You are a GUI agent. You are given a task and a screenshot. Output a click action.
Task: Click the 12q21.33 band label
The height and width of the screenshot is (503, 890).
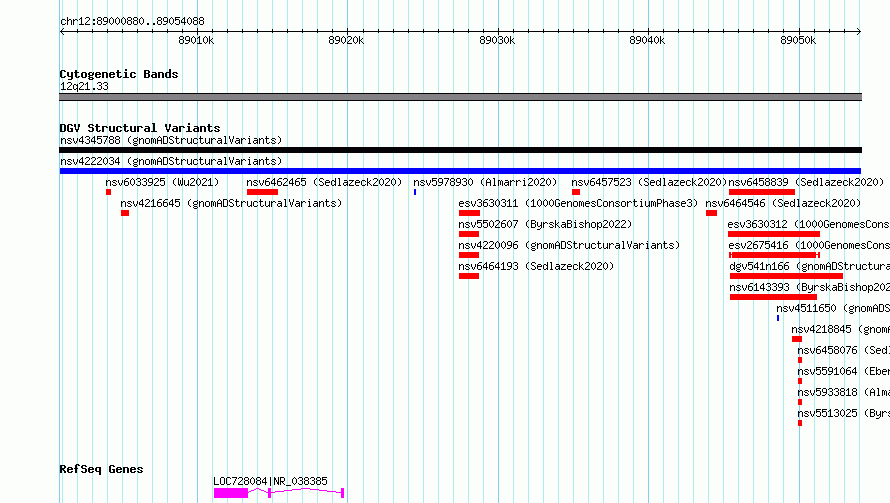(x=84, y=86)
